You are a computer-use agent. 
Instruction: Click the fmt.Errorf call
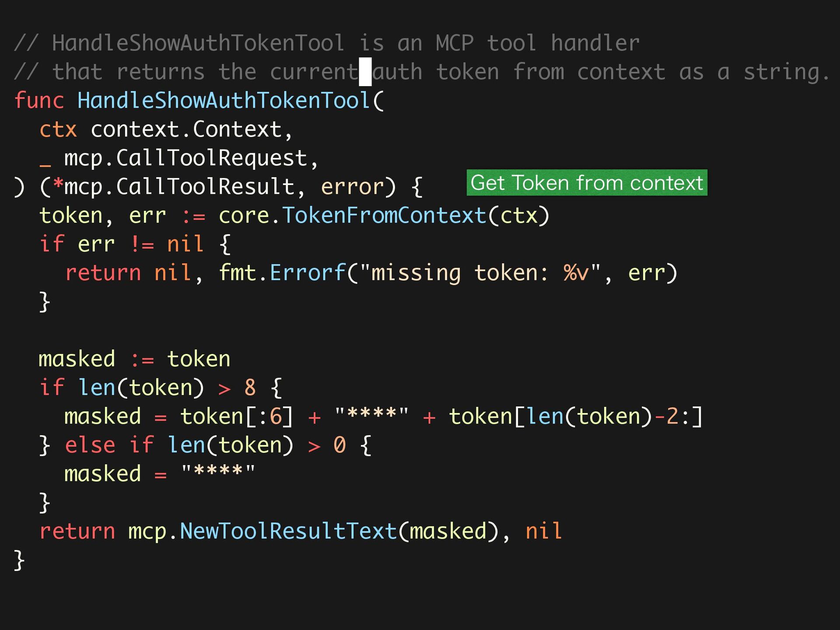pos(282,273)
